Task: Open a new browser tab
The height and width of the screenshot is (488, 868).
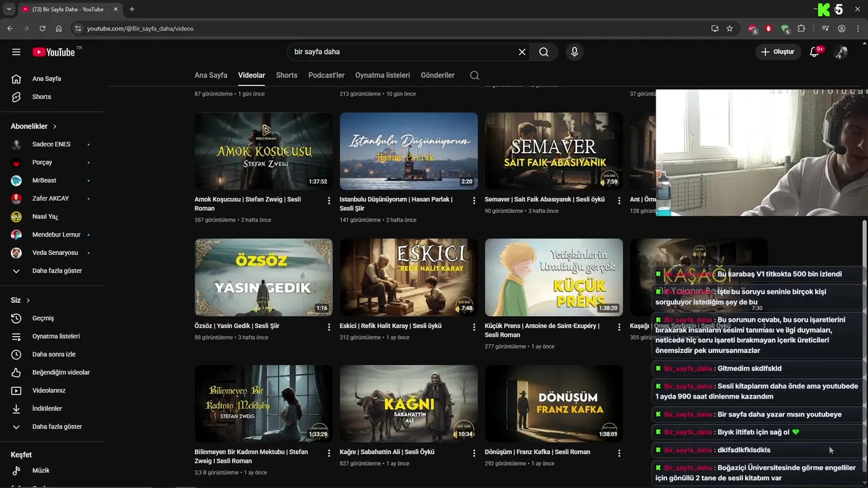Action: pyautogui.click(x=132, y=9)
